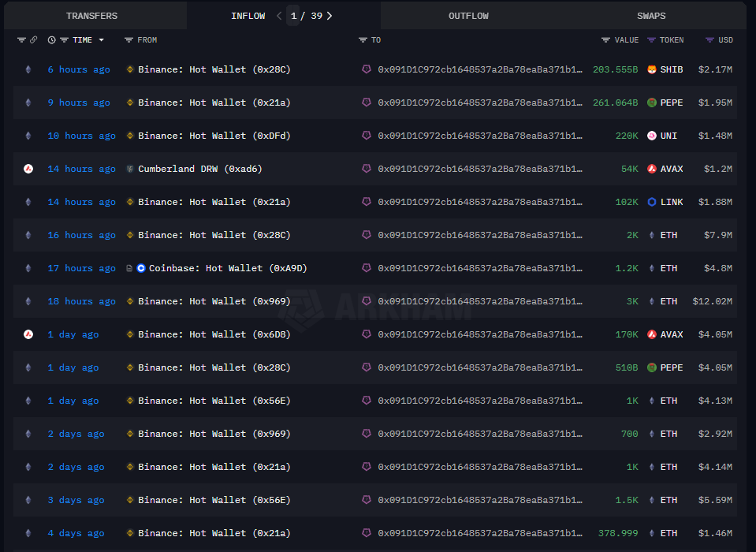756x552 pixels.
Task: Open the Coinbase Hot Wallet (0xA9D) link
Action: point(222,268)
